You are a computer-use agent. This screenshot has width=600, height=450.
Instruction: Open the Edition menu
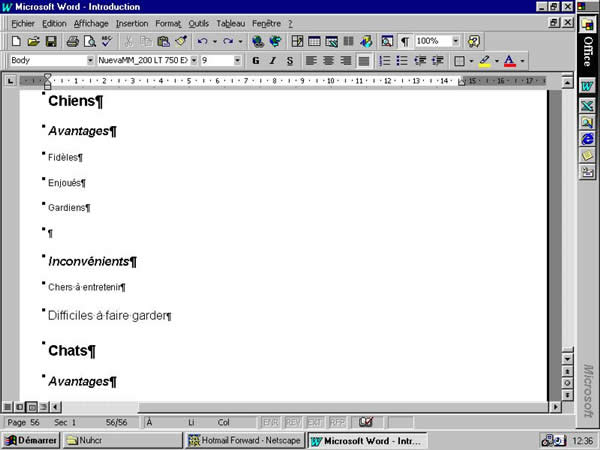pyautogui.click(x=54, y=24)
